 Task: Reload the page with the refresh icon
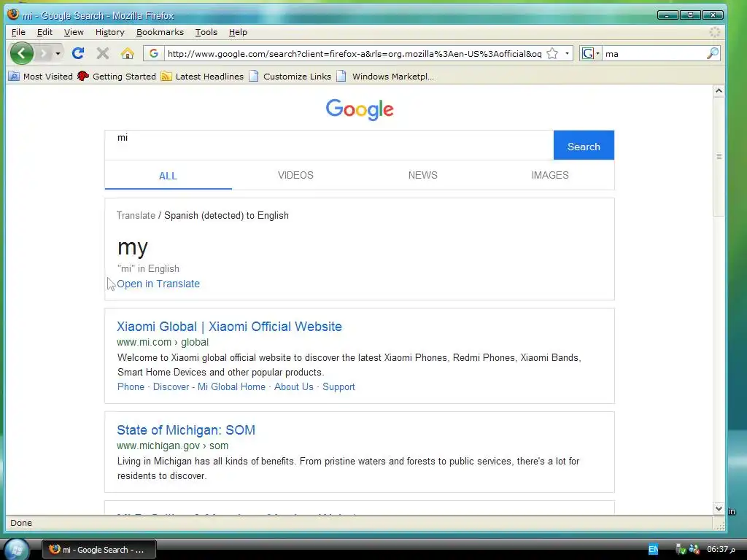click(x=78, y=53)
